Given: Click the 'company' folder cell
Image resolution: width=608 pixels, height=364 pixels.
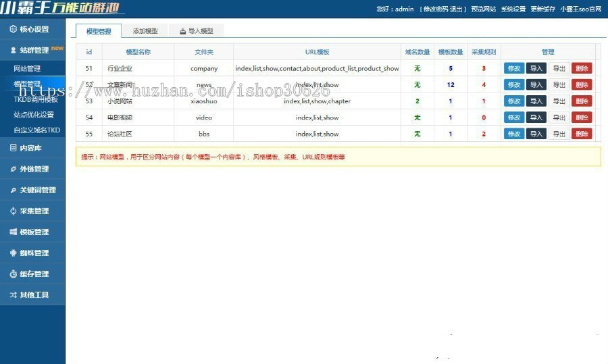Looking at the screenshot, I should 204,68.
